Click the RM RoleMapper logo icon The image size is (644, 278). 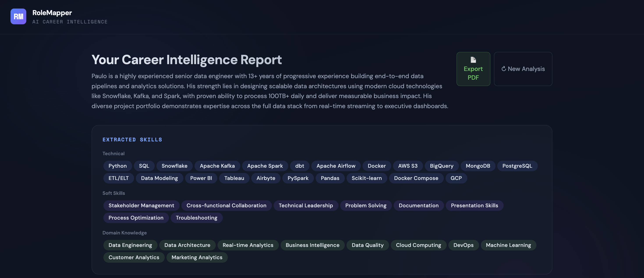click(x=18, y=16)
